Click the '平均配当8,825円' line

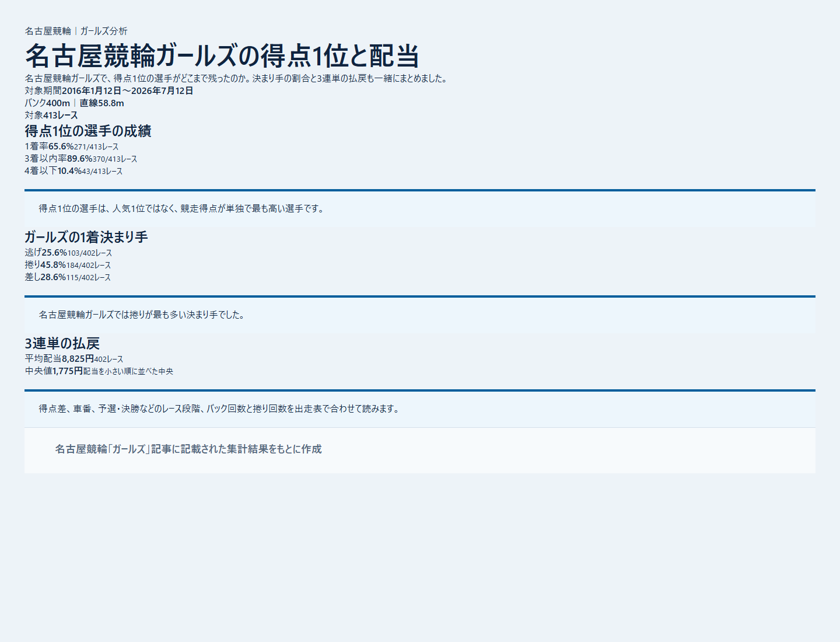point(74,359)
